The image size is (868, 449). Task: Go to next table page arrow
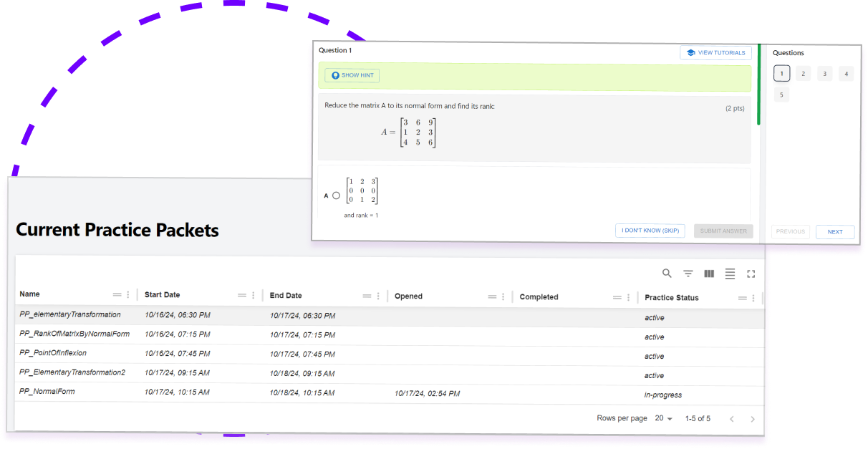pyautogui.click(x=753, y=419)
